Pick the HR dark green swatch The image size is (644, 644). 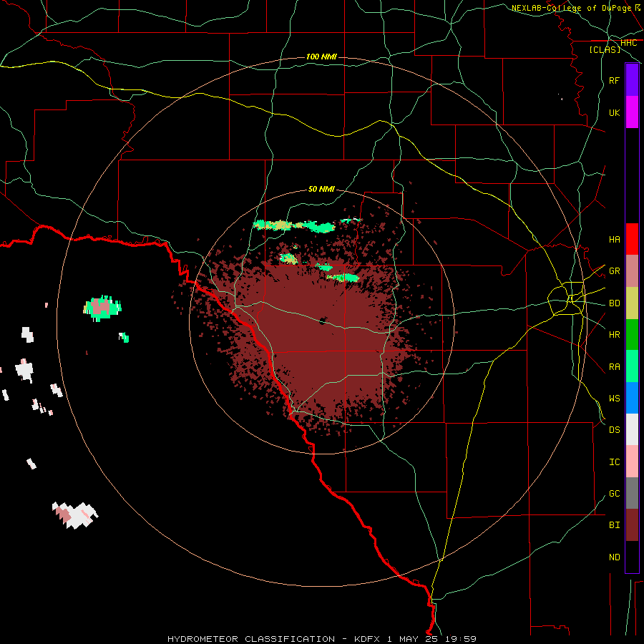(x=632, y=334)
